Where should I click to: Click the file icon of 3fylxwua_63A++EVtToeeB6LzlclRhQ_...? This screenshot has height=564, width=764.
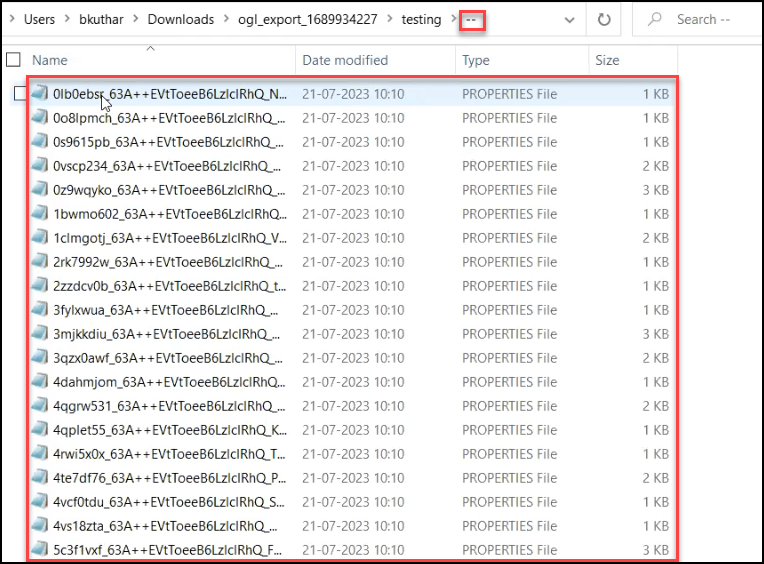(x=40, y=309)
